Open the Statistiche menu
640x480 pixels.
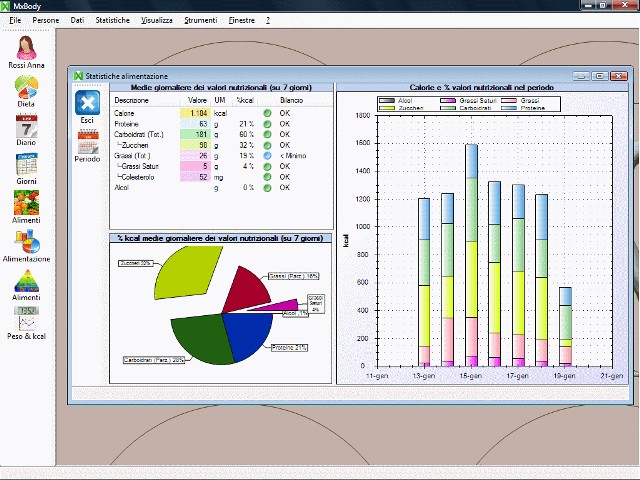tap(112, 20)
